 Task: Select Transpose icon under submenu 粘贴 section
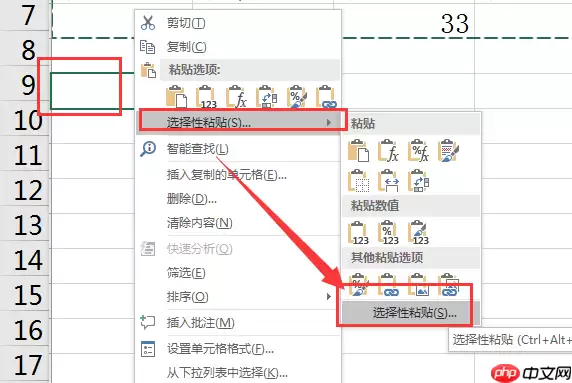click(418, 181)
